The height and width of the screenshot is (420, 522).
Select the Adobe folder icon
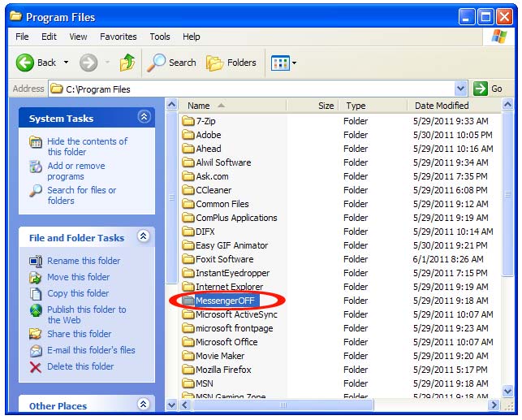pyautogui.click(x=188, y=135)
